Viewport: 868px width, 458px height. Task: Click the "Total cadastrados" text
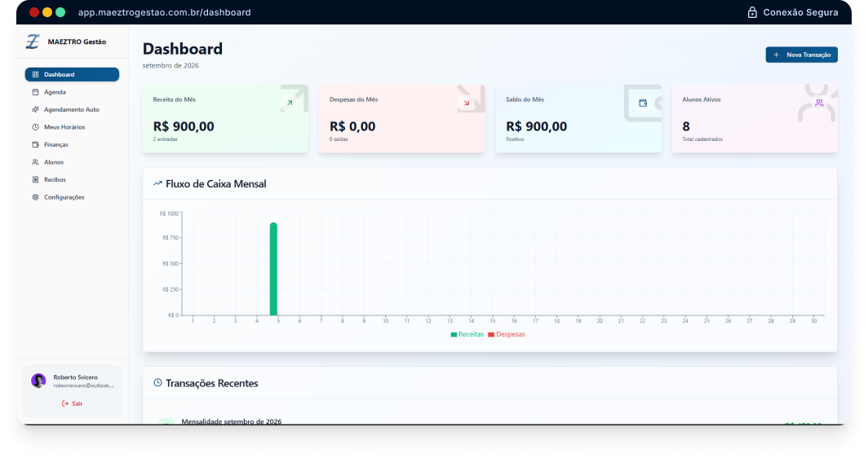coord(702,139)
